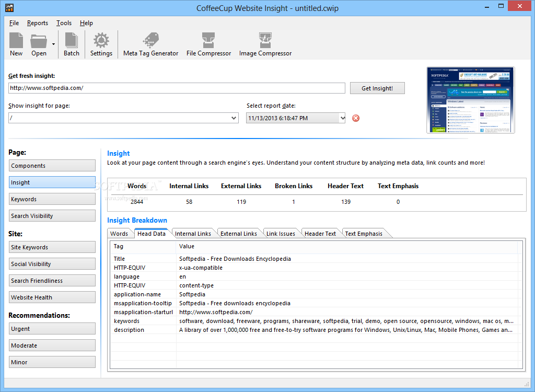Click the Broken Links summary heading

[x=294, y=186]
